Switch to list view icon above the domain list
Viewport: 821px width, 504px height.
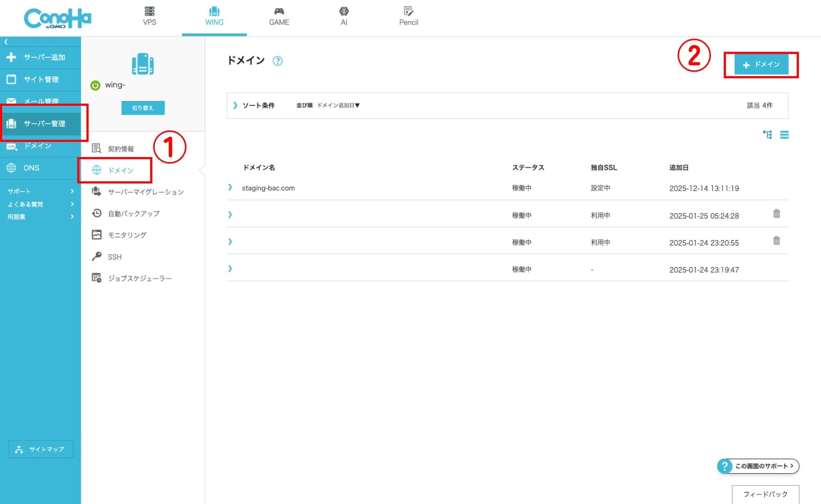(784, 135)
